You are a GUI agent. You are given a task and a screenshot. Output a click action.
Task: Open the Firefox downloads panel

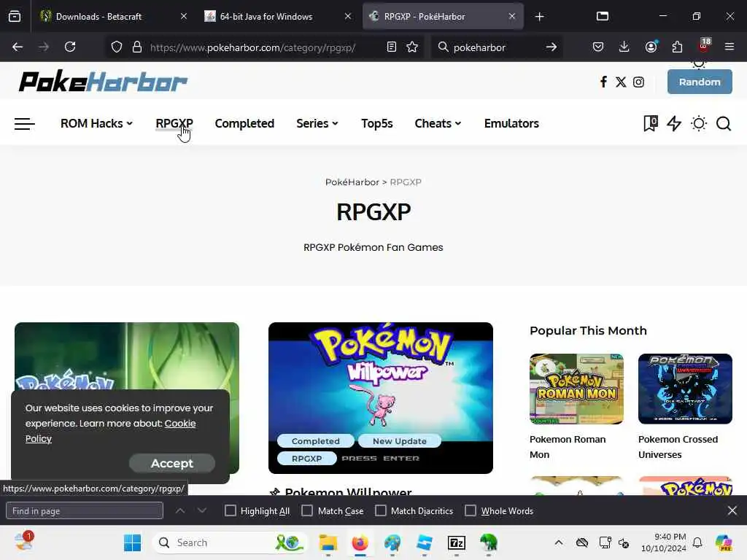click(x=624, y=47)
